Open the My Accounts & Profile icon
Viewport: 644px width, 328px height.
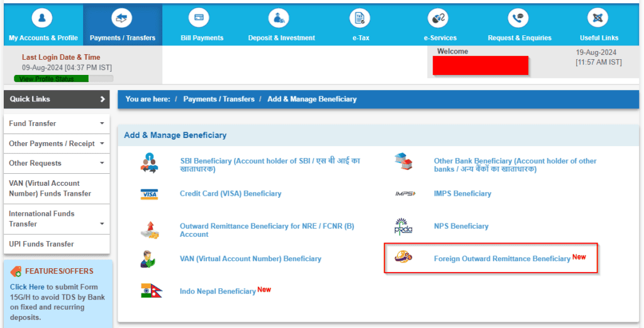[42, 18]
